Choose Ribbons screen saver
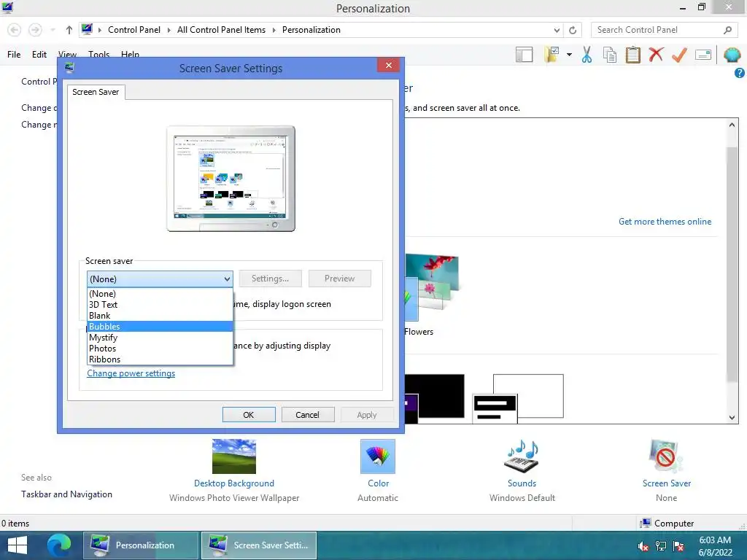This screenshot has height=560, width=747. tap(160, 359)
